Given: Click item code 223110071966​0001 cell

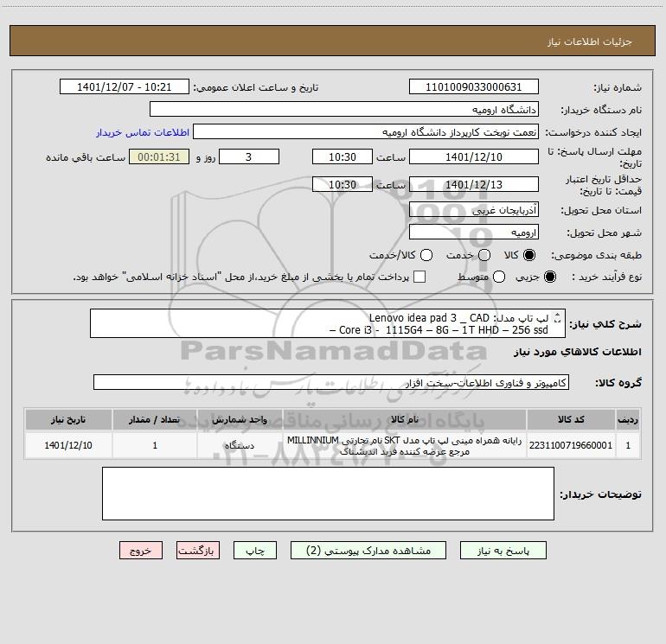Looking at the screenshot, I should tap(571, 445).
